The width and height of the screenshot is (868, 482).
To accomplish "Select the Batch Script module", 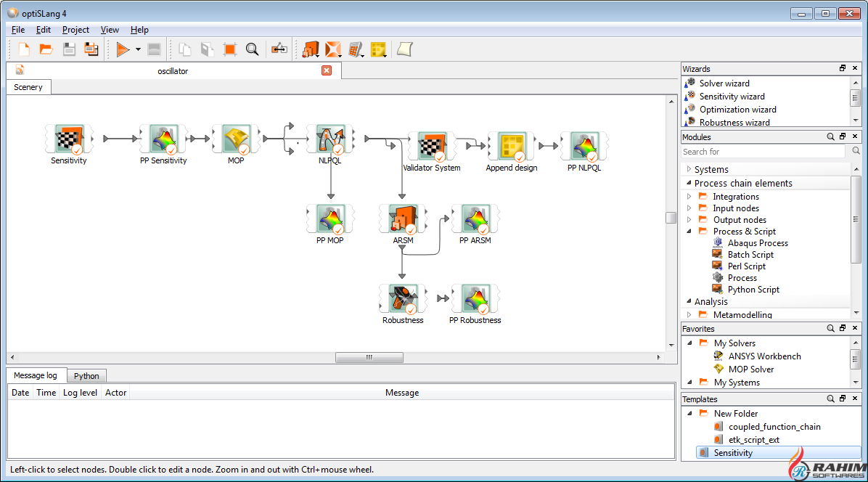I will (x=750, y=255).
